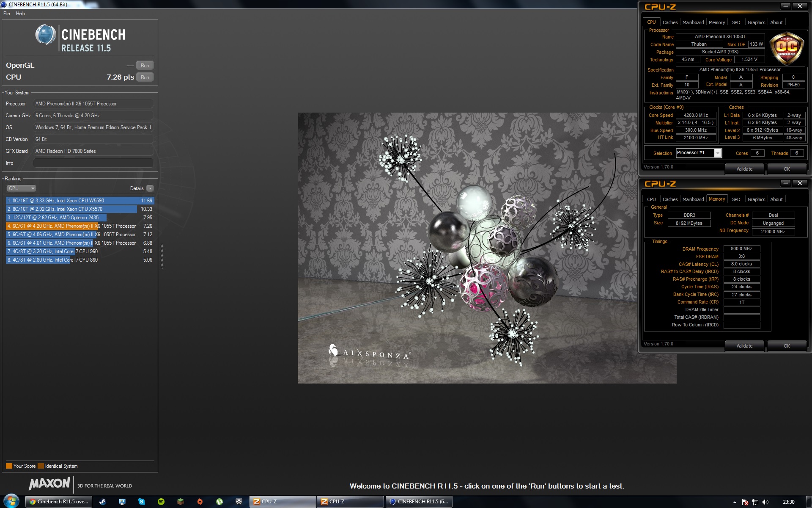Screen dimensions: 812x508
Task: Launch Spotify from the taskbar
Action: click(x=161, y=502)
